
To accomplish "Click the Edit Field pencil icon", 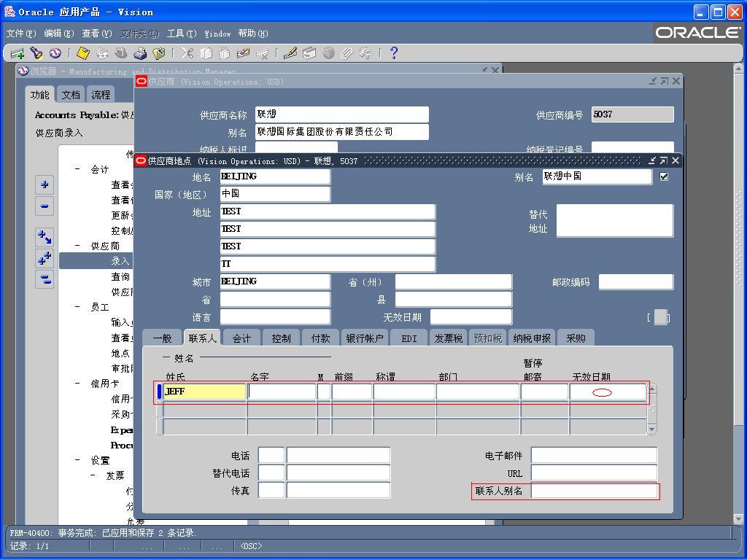I will pyautogui.click(x=290, y=53).
